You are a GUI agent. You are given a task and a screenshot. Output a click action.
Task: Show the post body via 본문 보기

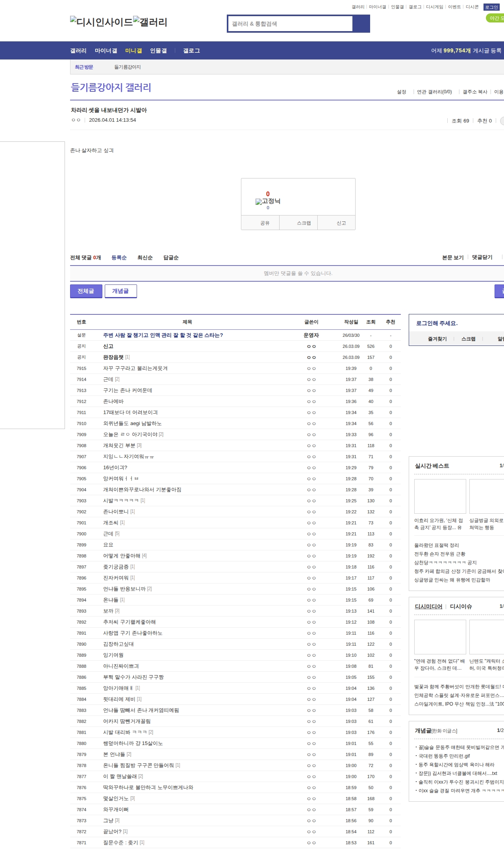(x=452, y=257)
